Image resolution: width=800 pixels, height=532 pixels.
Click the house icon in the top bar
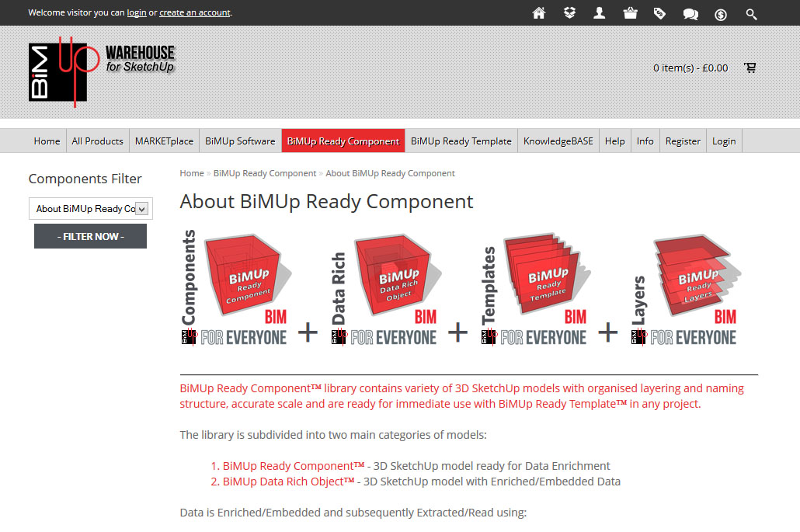pyautogui.click(x=539, y=13)
